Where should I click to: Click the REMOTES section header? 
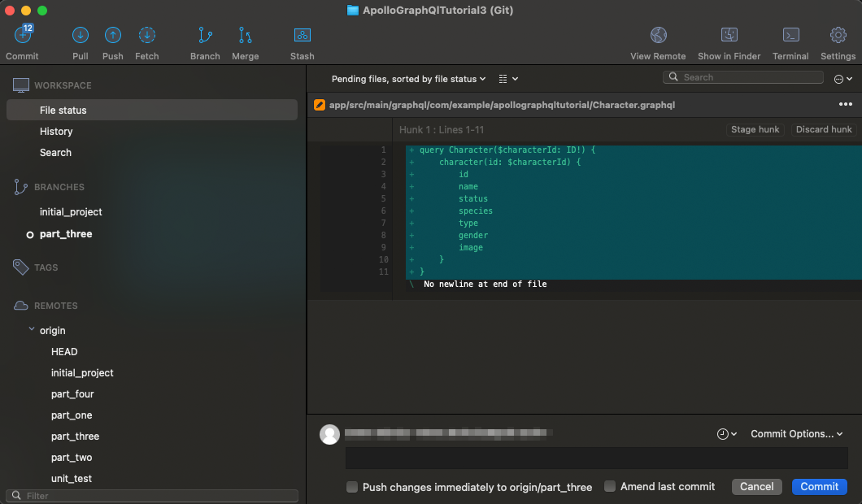(56, 306)
